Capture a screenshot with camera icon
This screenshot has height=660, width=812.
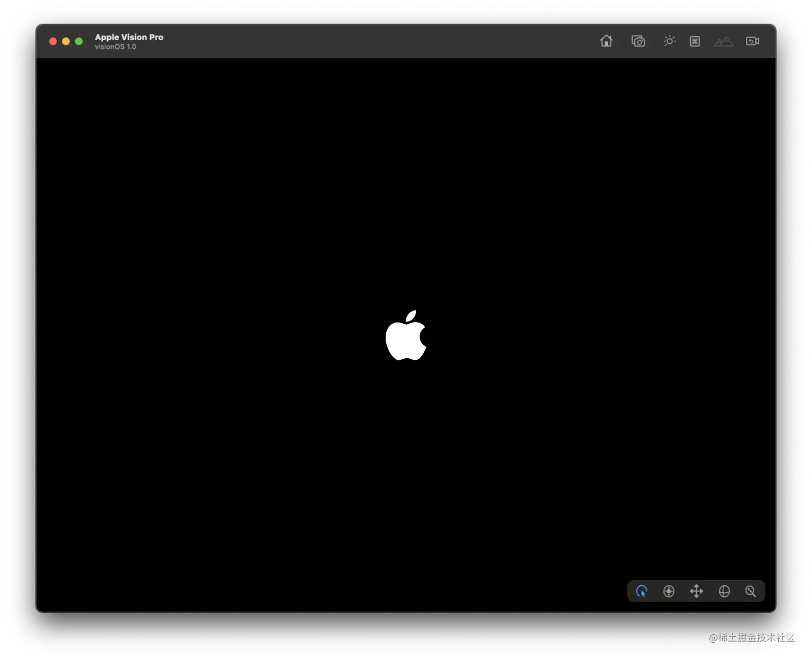tap(638, 41)
